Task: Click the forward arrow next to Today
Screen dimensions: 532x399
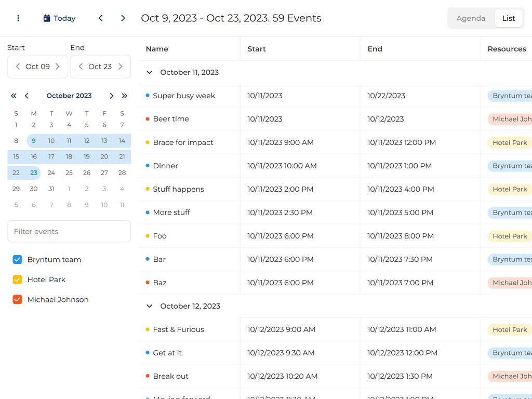Action: click(x=123, y=18)
